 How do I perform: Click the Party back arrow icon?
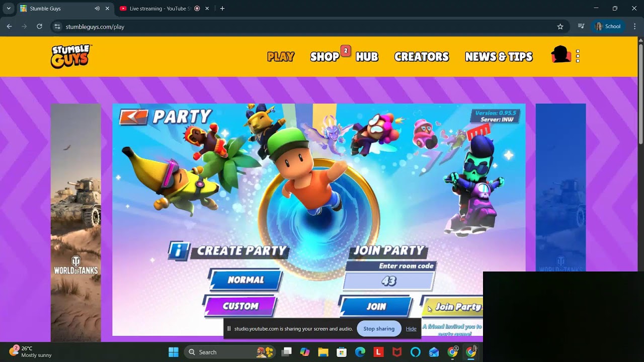click(x=133, y=117)
